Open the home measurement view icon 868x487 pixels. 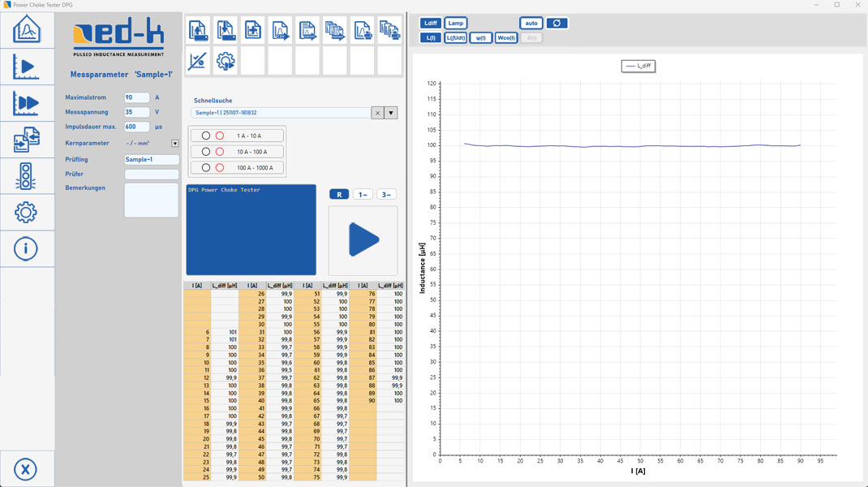tap(27, 30)
